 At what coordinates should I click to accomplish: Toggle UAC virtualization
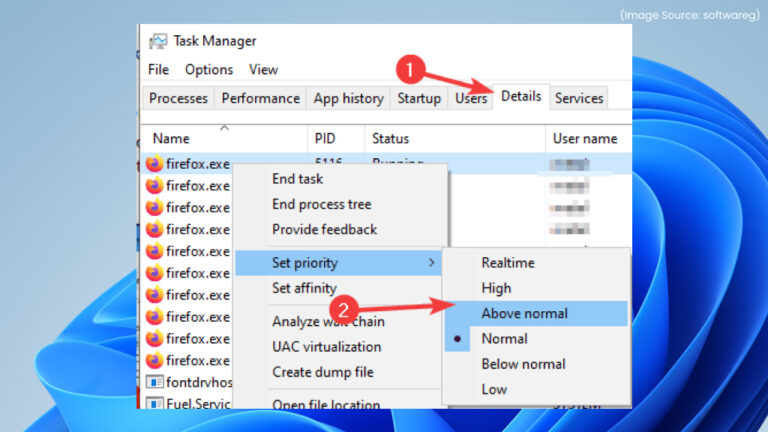click(x=326, y=347)
